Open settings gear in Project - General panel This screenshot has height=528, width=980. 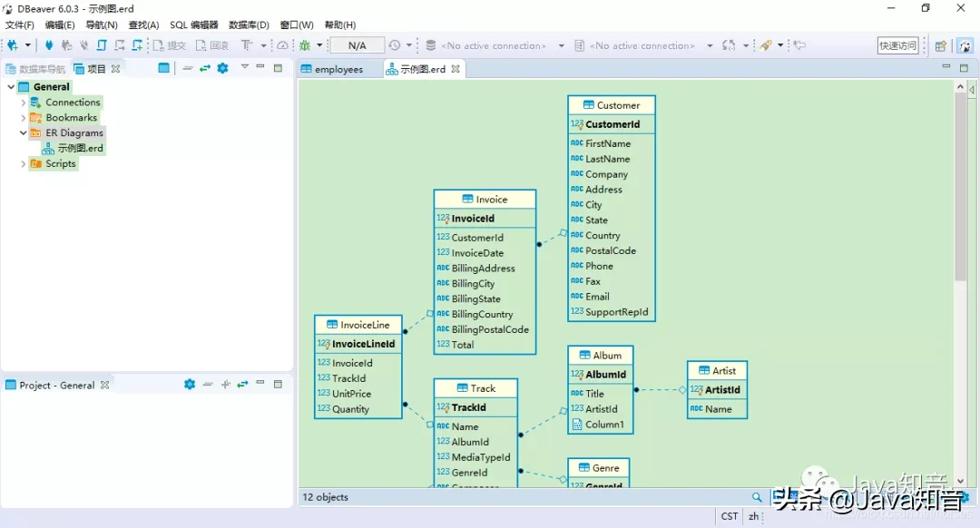click(190, 385)
